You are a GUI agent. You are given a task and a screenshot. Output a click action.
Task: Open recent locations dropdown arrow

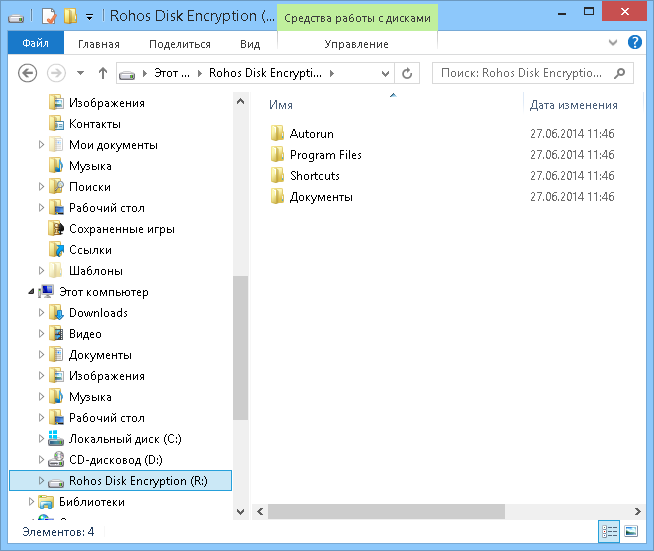(80, 73)
